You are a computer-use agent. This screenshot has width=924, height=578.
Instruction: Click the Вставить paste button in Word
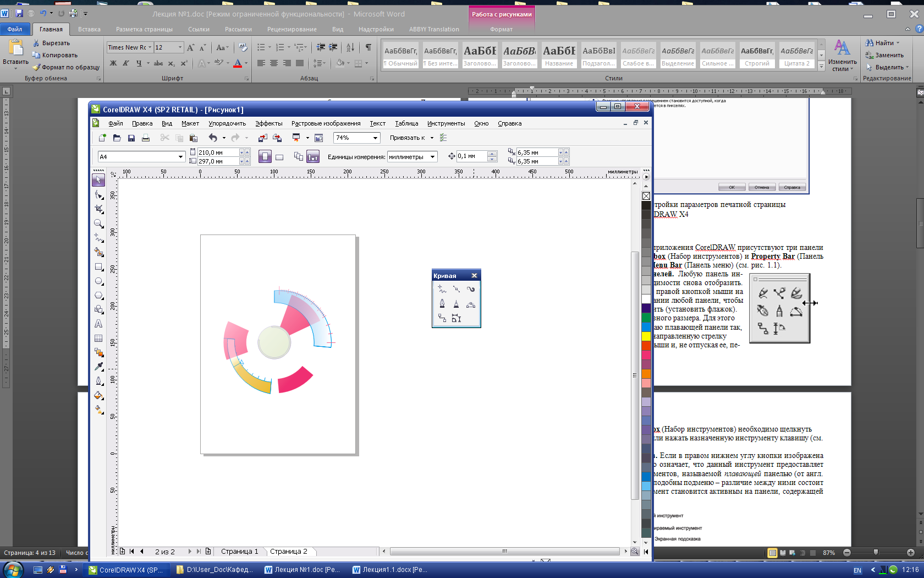point(15,54)
